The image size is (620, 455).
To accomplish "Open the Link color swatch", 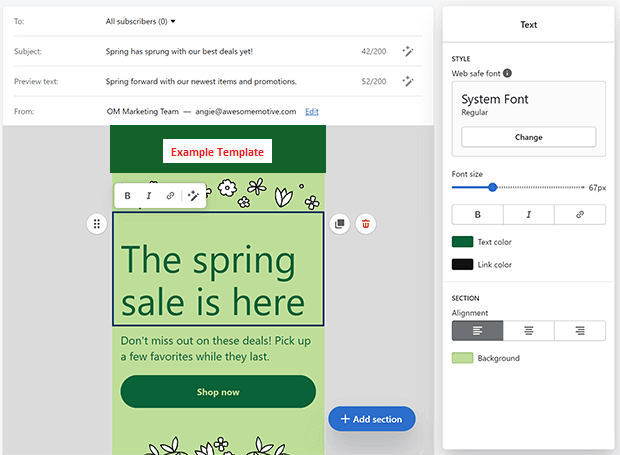I will [462, 264].
